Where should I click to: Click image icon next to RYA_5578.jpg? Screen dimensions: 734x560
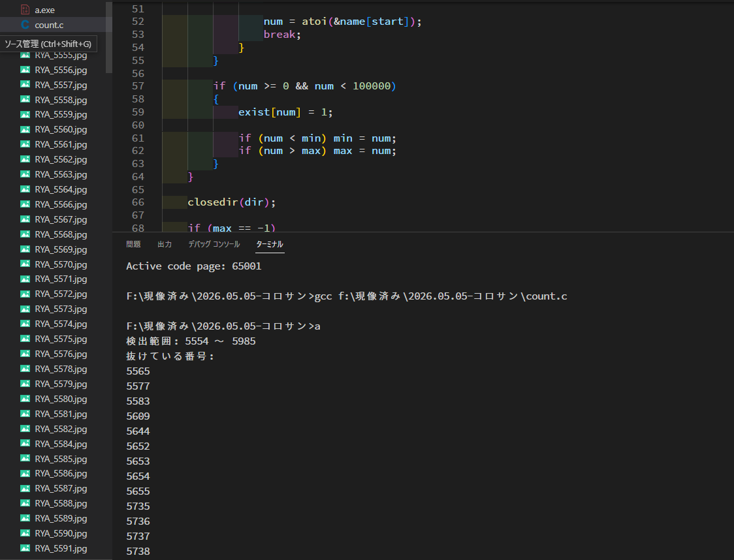point(25,369)
